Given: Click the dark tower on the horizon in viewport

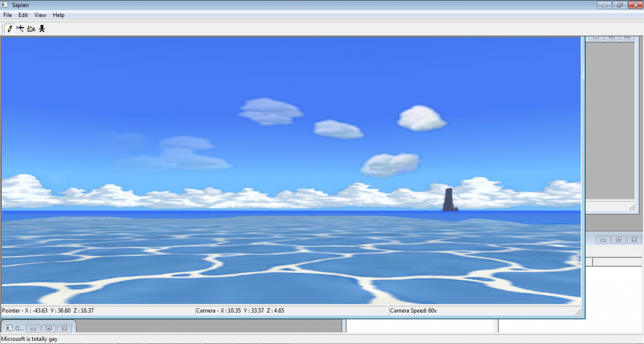Looking at the screenshot, I should (x=449, y=199).
